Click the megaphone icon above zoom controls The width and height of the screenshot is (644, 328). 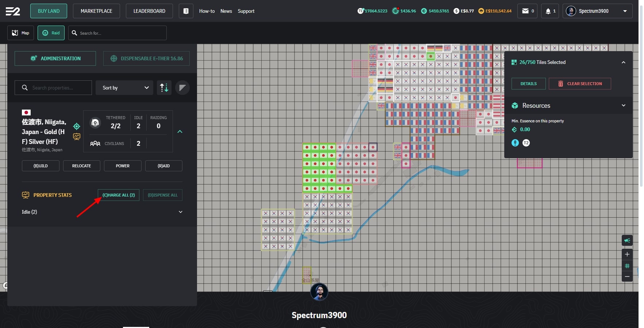point(627,240)
